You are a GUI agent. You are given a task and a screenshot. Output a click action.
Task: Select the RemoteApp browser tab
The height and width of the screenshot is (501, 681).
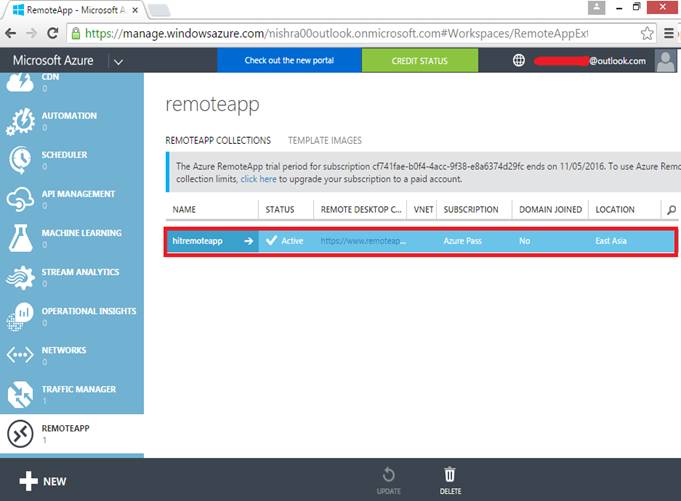[74, 10]
